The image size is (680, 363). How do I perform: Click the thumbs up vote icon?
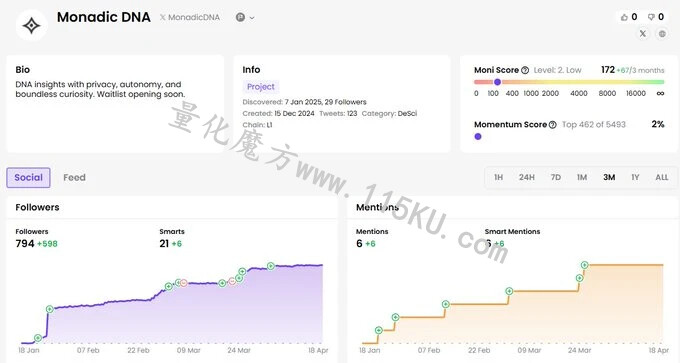624,17
